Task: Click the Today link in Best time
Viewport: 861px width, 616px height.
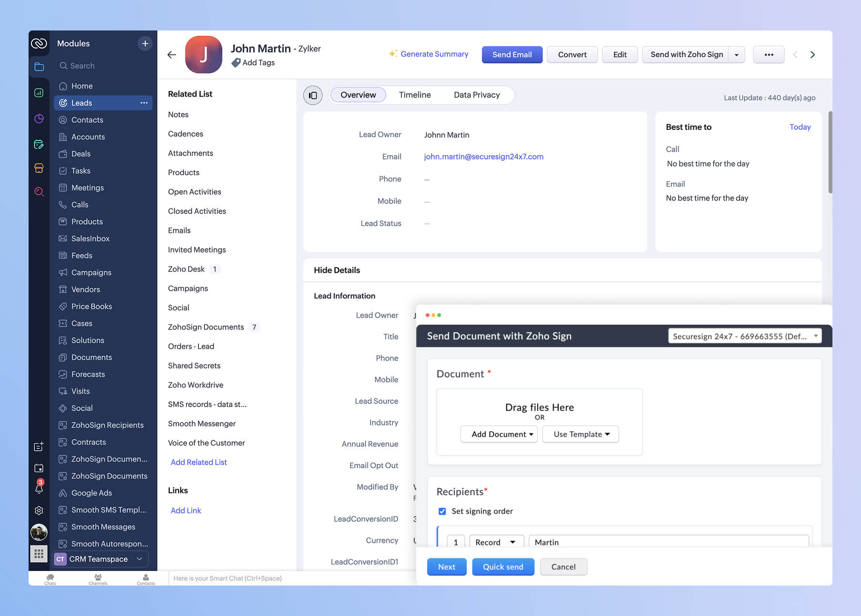Action: click(x=800, y=127)
